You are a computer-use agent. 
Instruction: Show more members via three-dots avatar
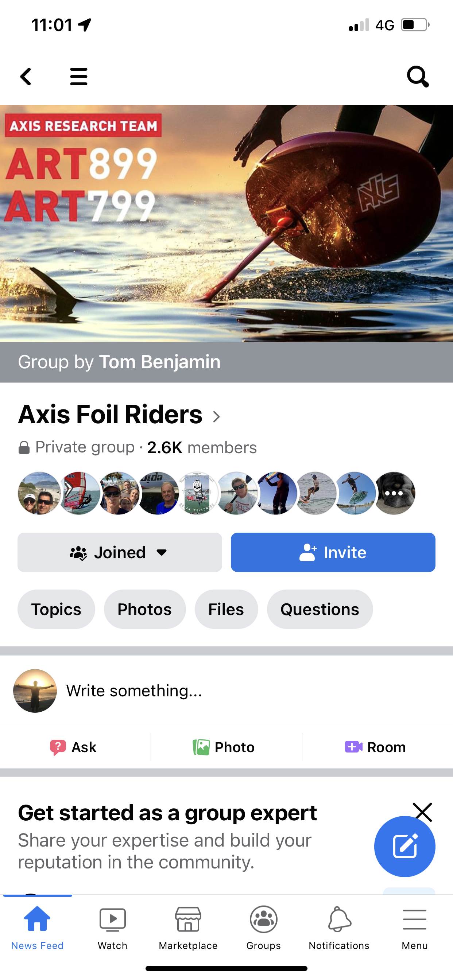pyautogui.click(x=394, y=493)
